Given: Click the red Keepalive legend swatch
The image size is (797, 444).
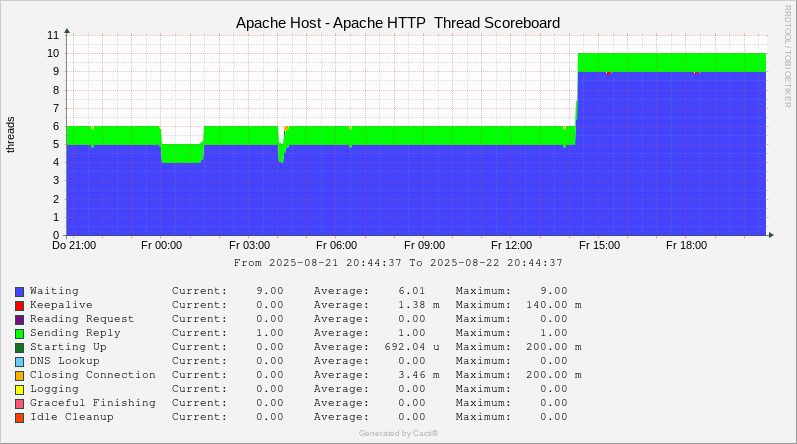Looking at the screenshot, I should tap(19, 306).
